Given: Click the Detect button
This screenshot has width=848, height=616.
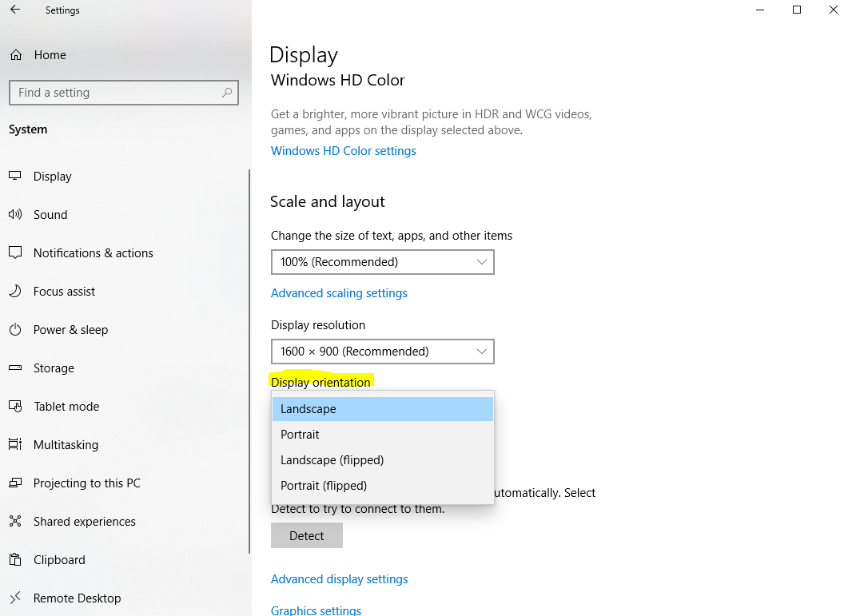Looking at the screenshot, I should [x=307, y=535].
